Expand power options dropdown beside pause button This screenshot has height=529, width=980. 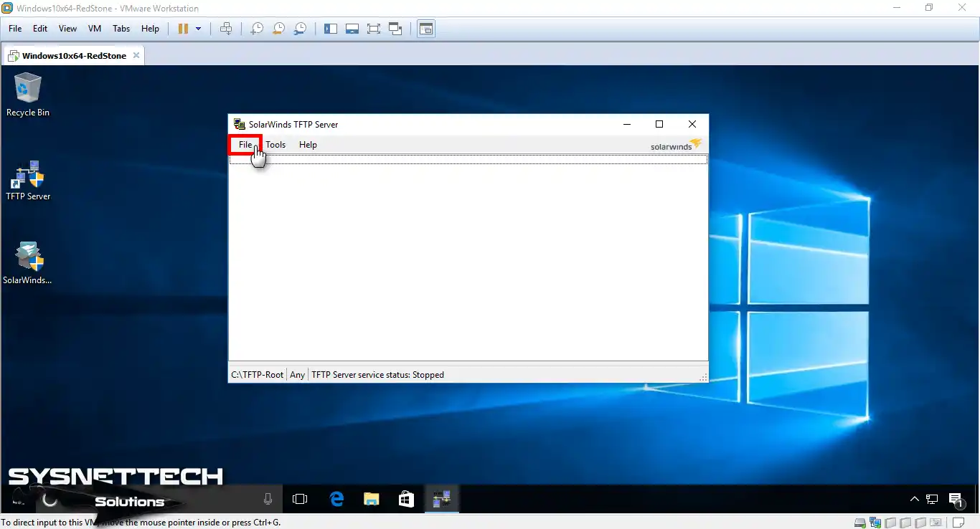199,29
